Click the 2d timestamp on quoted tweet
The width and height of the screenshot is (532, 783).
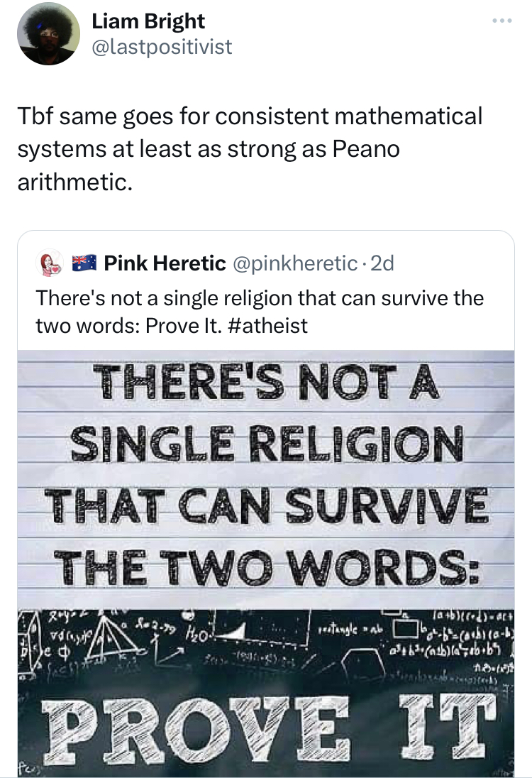coord(382,263)
